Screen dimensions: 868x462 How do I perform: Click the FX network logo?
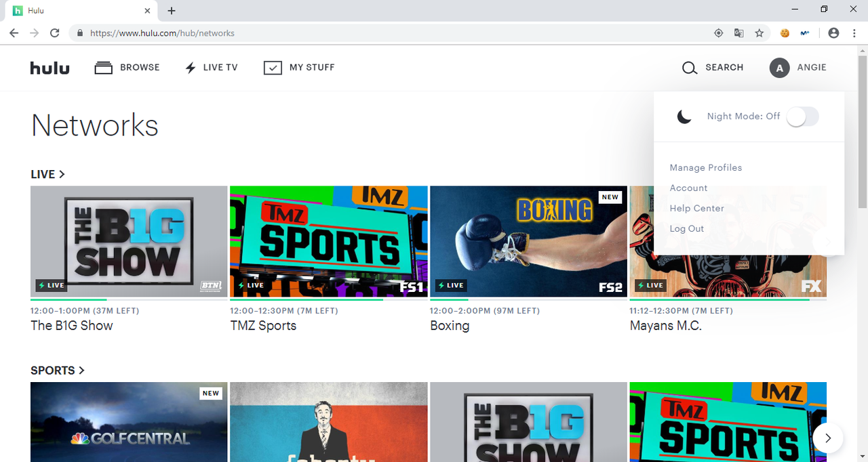coord(812,287)
